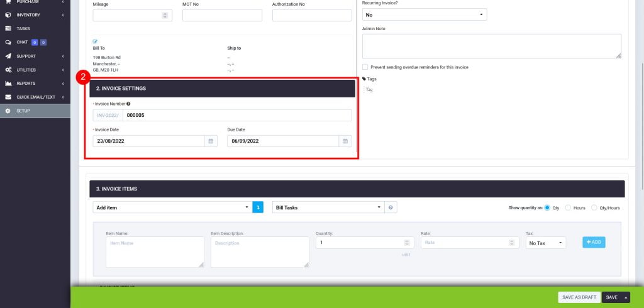Click the Item Name text area

click(155, 252)
